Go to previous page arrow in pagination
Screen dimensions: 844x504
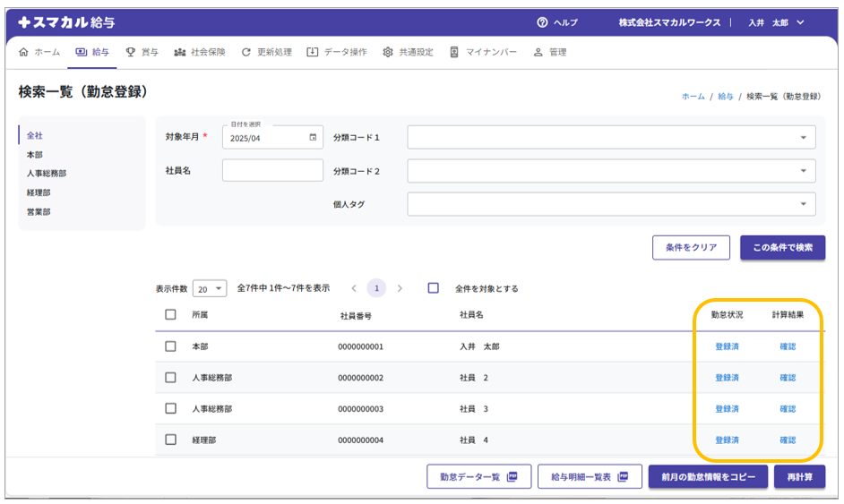(x=354, y=288)
